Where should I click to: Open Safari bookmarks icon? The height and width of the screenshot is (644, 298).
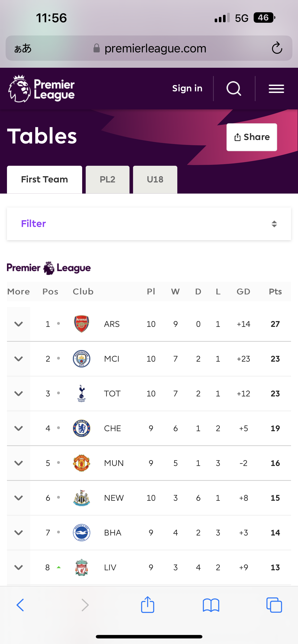click(x=211, y=605)
